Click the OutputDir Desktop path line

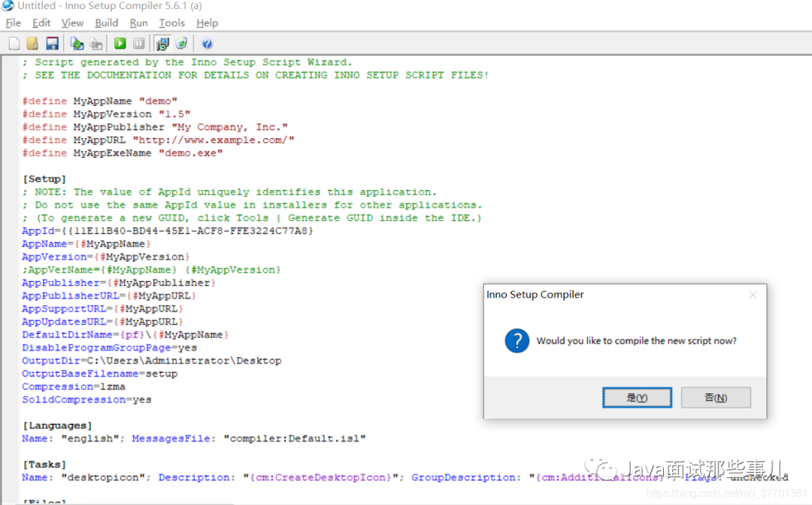click(152, 361)
